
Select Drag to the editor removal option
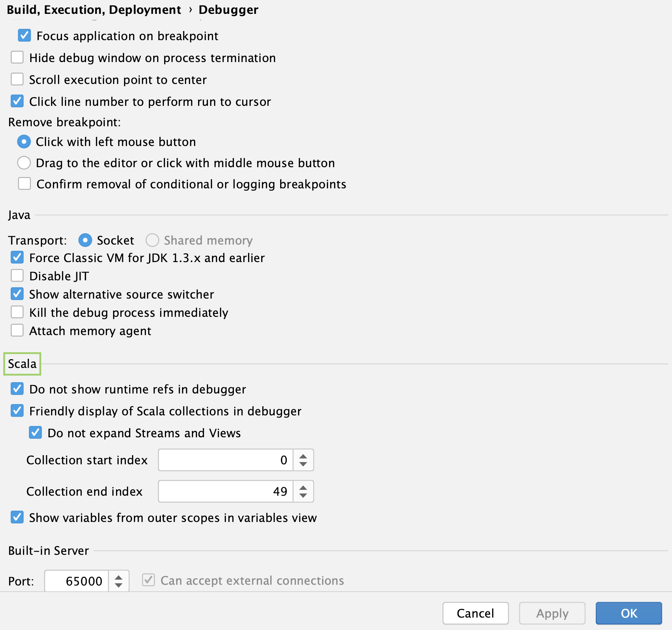click(x=24, y=163)
